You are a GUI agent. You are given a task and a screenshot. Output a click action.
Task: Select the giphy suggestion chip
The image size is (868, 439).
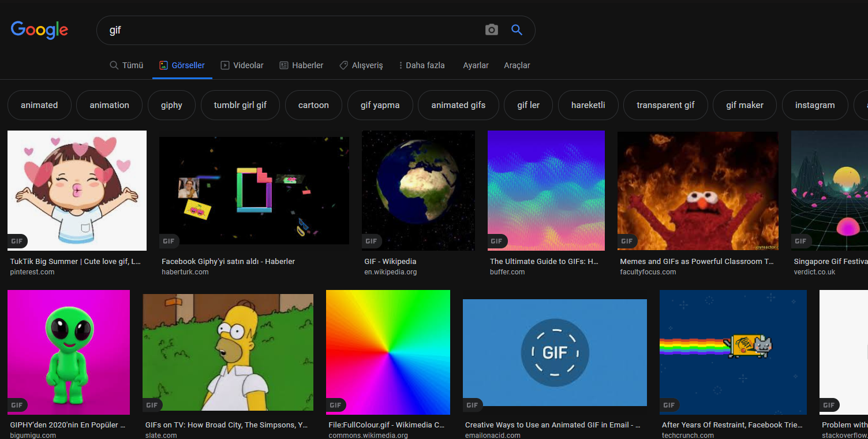[x=171, y=105]
